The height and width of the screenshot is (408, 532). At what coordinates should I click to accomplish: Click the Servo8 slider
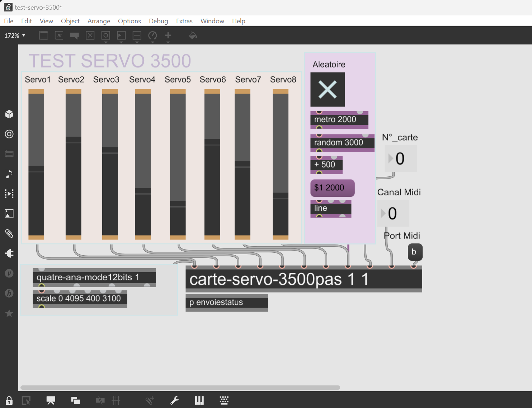coord(281,164)
